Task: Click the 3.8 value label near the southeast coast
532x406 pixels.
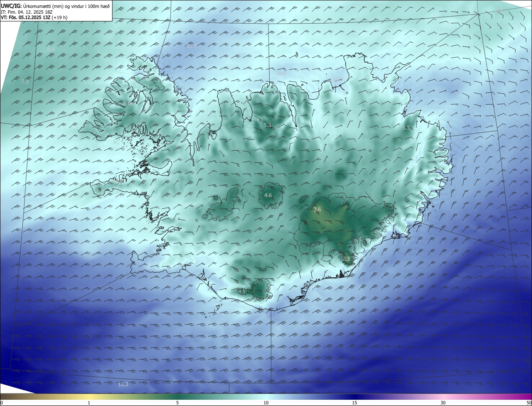Action: [347, 259]
